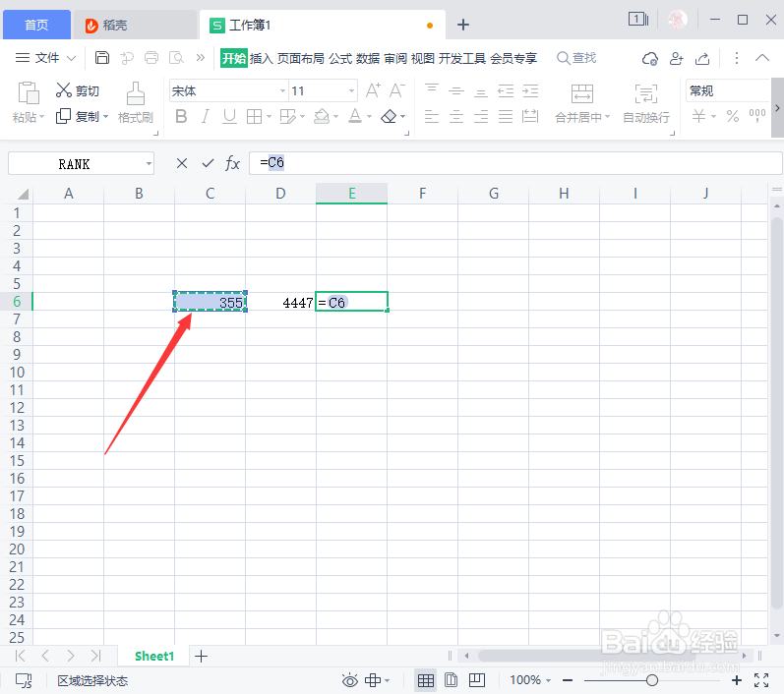
Task: Click the cell borders icon
Action: tap(254, 117)
